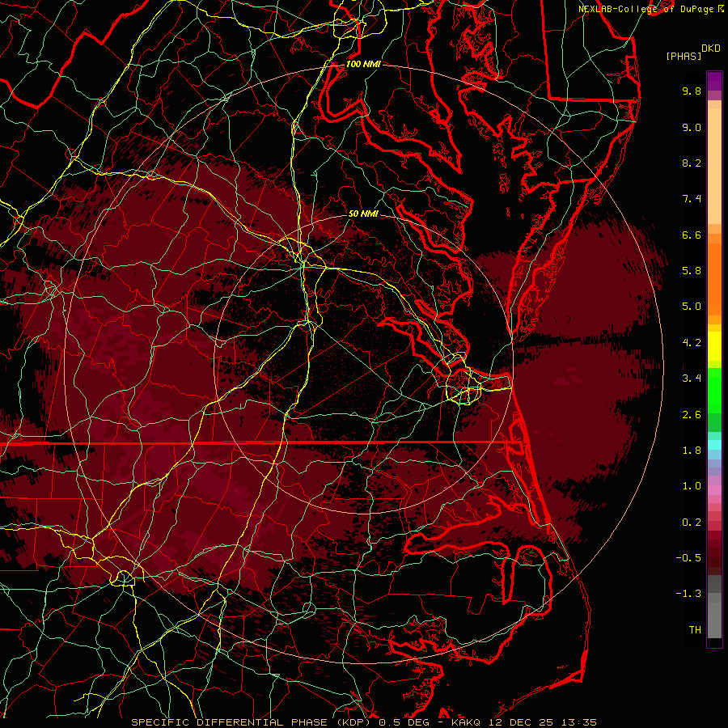728x728 pixels.
Task: Click the 0.2 legend value
Action: [x=692, y=523]
